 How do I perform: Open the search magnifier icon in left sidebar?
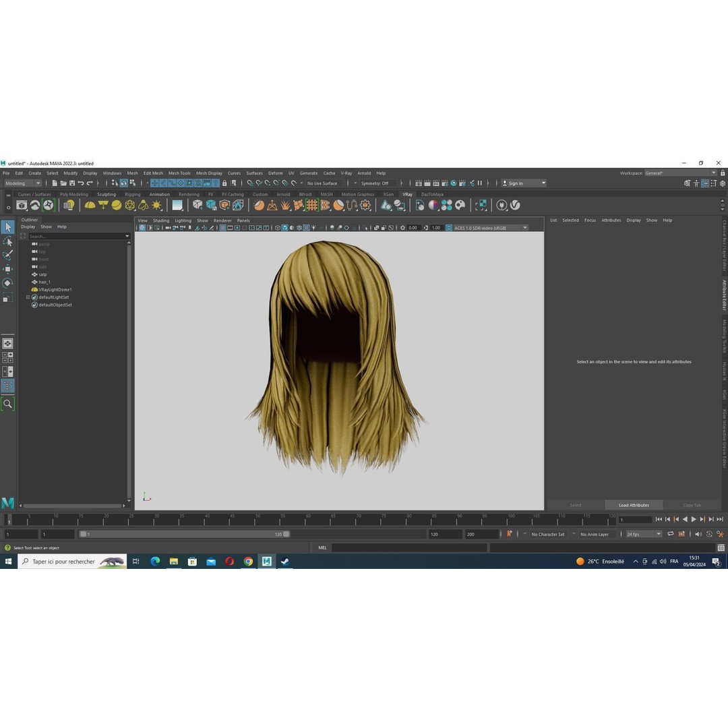click(8, 404)
